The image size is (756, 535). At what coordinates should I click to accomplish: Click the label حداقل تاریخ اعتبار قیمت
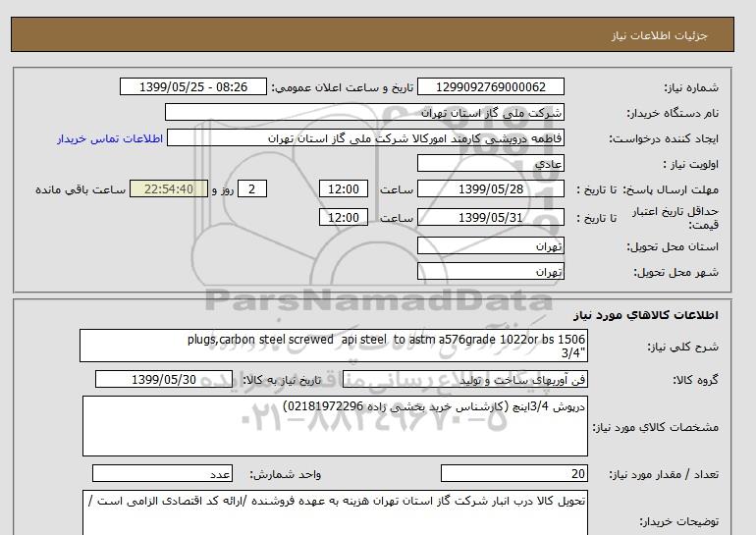coord(675,218)
